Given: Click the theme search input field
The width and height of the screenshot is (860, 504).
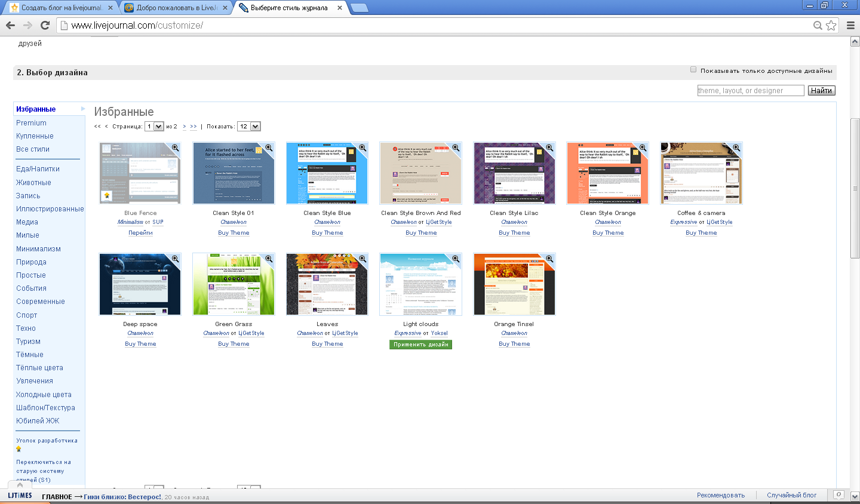Looking at the screenshot, I should 751,91.
